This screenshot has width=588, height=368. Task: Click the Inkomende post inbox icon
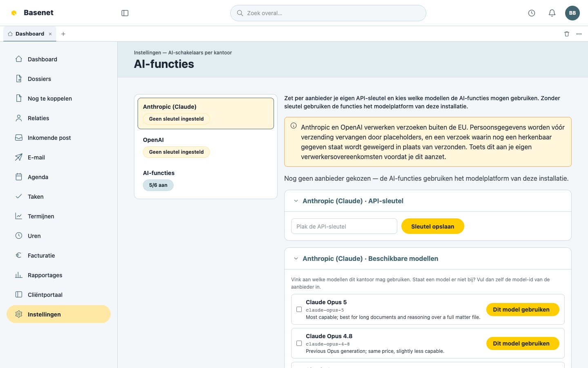[x=19, y=137]
